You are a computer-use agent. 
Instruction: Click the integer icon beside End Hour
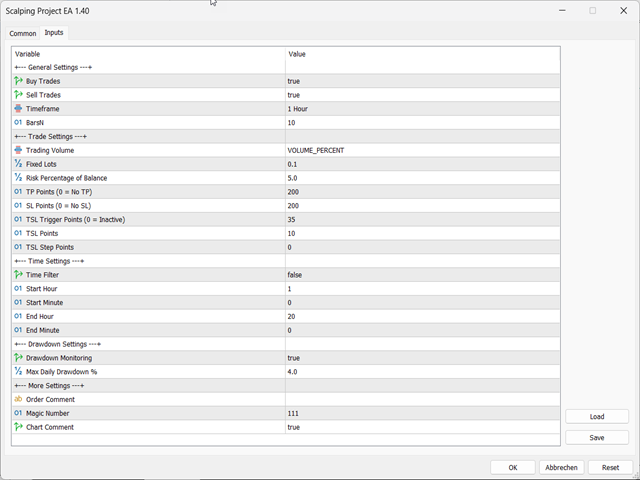18,316
